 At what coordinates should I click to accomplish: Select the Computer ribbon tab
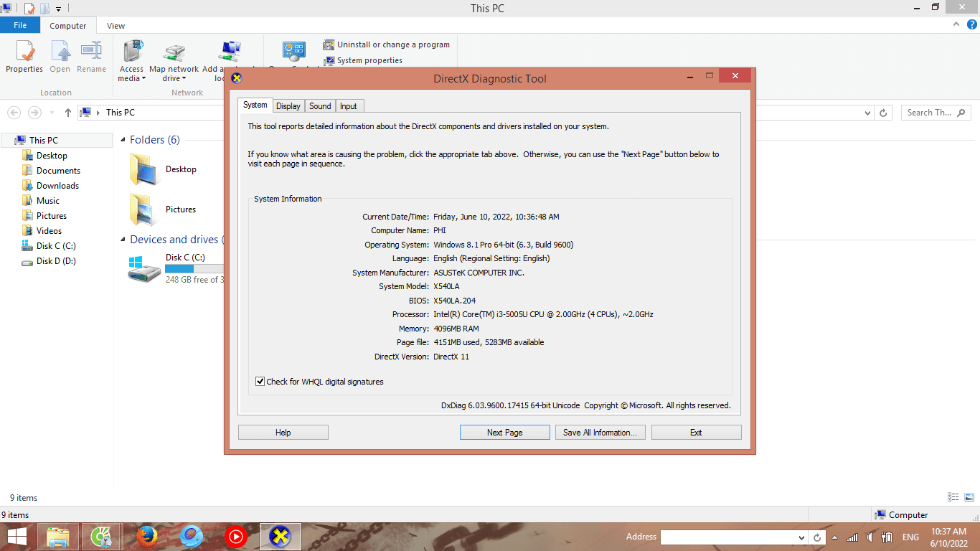coord(68,26)
